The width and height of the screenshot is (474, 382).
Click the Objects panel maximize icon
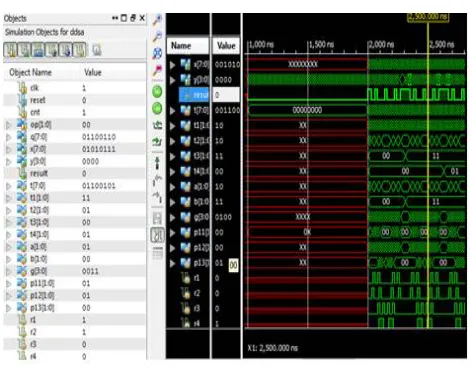click(x=124, y=18)
